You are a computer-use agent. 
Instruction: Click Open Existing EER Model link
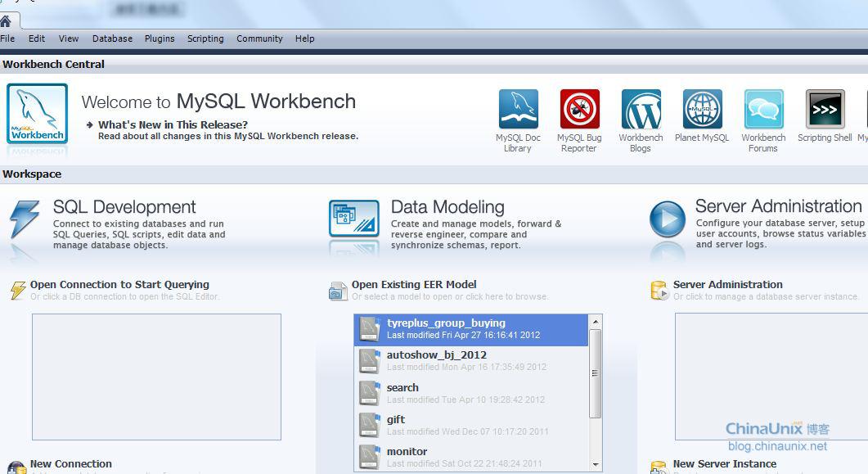(x=413, y=285)
